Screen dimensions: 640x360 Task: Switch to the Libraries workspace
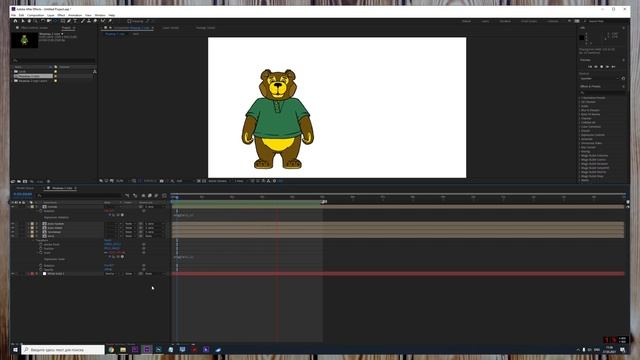(553, 21)
